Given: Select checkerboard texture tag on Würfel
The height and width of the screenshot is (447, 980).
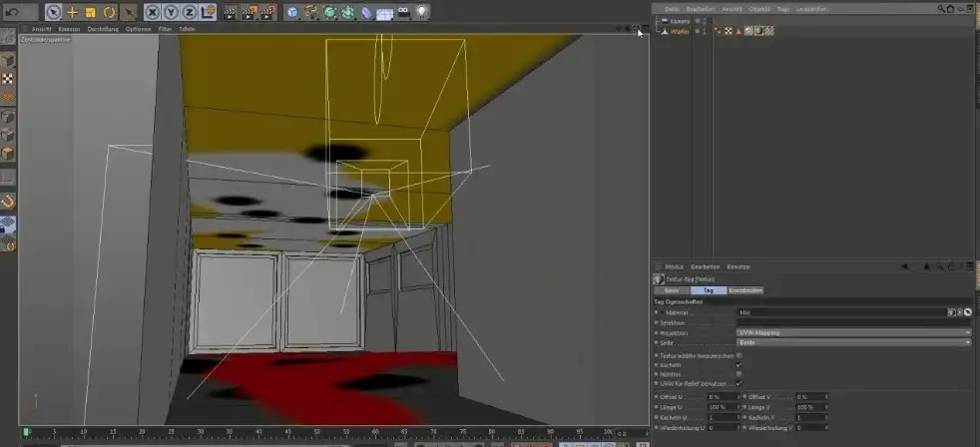Looking at the screenshot, I should [729, 31].
